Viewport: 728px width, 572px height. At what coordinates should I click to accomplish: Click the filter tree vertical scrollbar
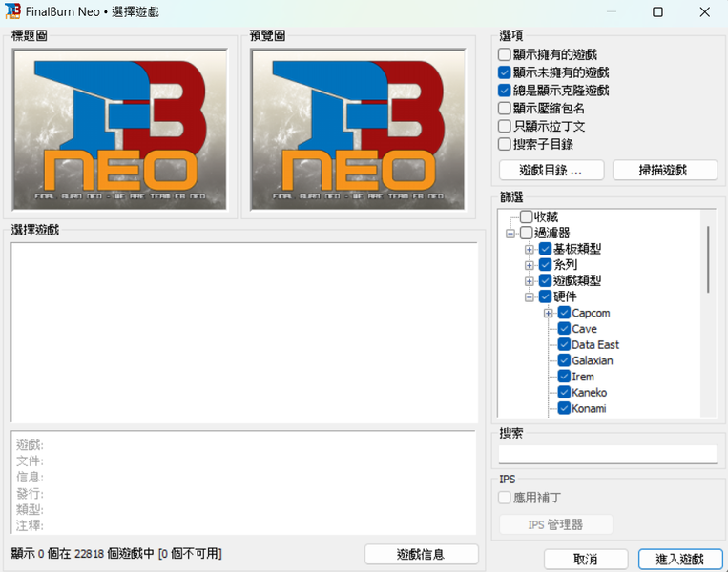coord(708,260)
